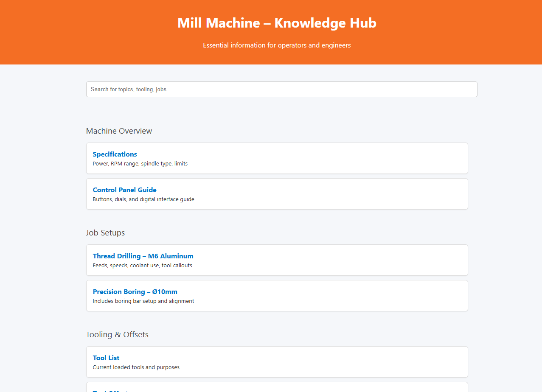The height and width of the screenshot is (392, 542).
Task: Select the Machine Overview section heading
Action: tap(119, 131)
